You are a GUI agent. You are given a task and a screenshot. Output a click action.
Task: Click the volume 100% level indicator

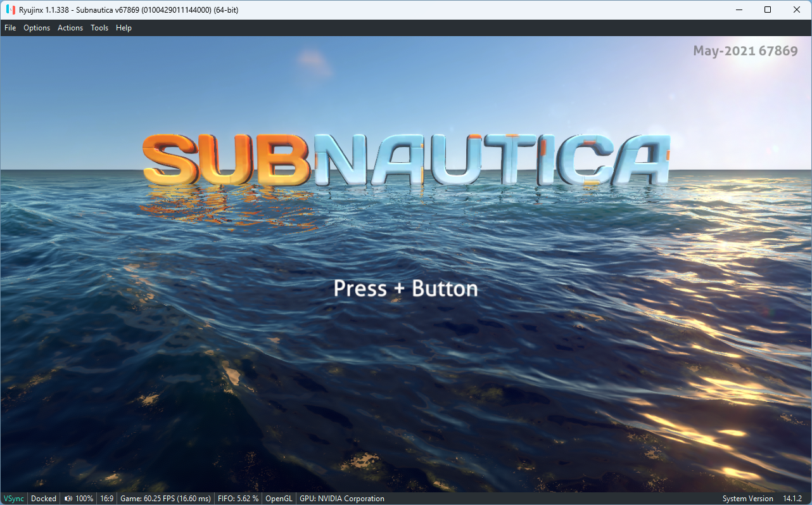pyautogui.click(x=84, y=498)
